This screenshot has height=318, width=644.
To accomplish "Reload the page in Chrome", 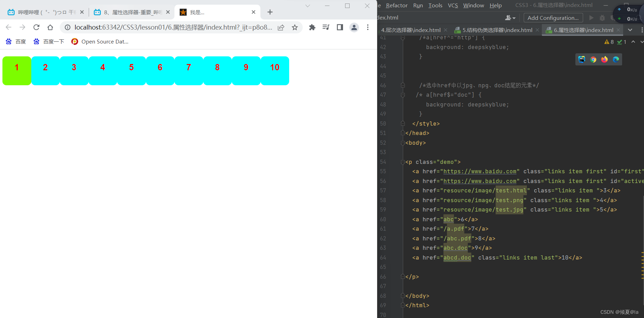I will 36,27.
